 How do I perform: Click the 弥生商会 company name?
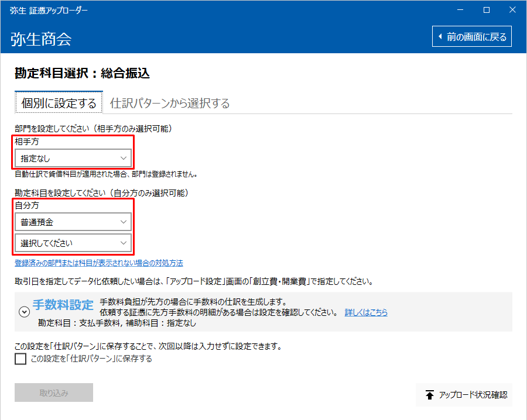click(x=41, y=39)
